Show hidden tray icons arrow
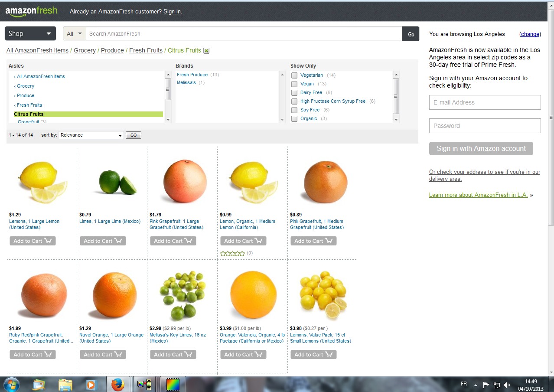Viewport: 554px width, 392px height. 476,385
